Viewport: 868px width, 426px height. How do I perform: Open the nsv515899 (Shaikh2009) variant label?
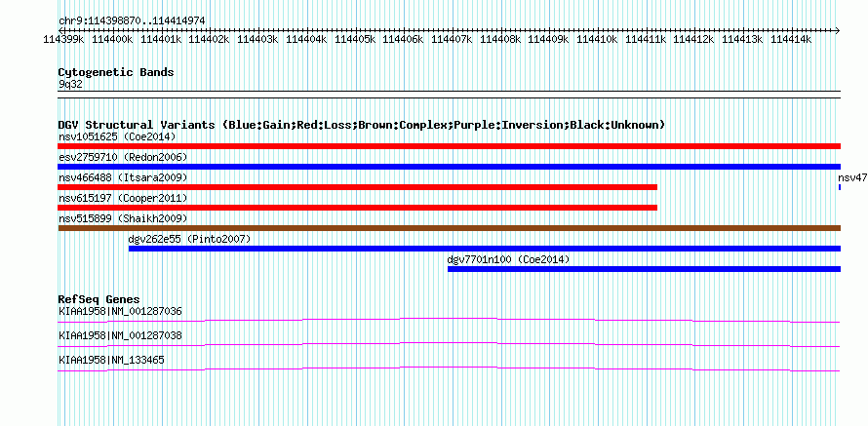pyautogui.click(x=123, y=218)
